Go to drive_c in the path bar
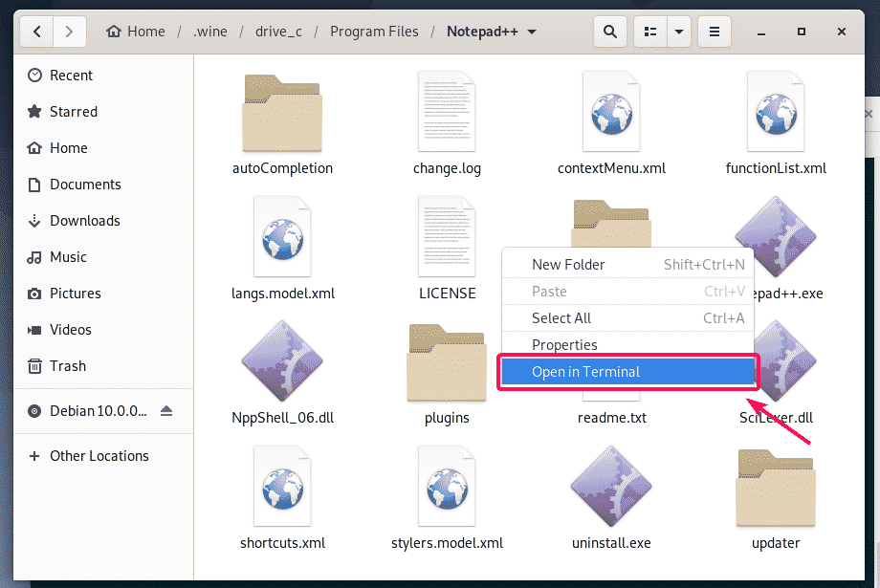Screen dimensions: 880x588 (x=278, y=32)
